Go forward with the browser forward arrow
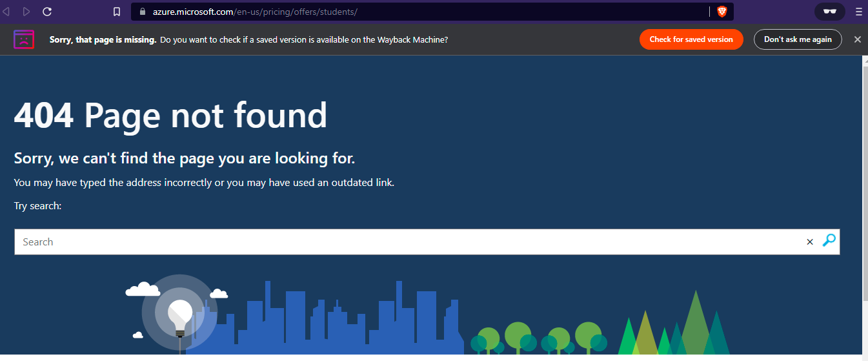868x361 pixels. tap(26, 12)
